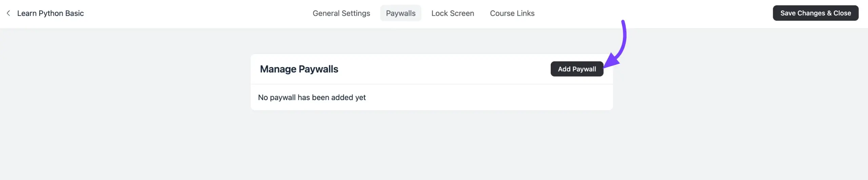Show the course links section
The image size is (868, 180).
(x=512, y=13)
